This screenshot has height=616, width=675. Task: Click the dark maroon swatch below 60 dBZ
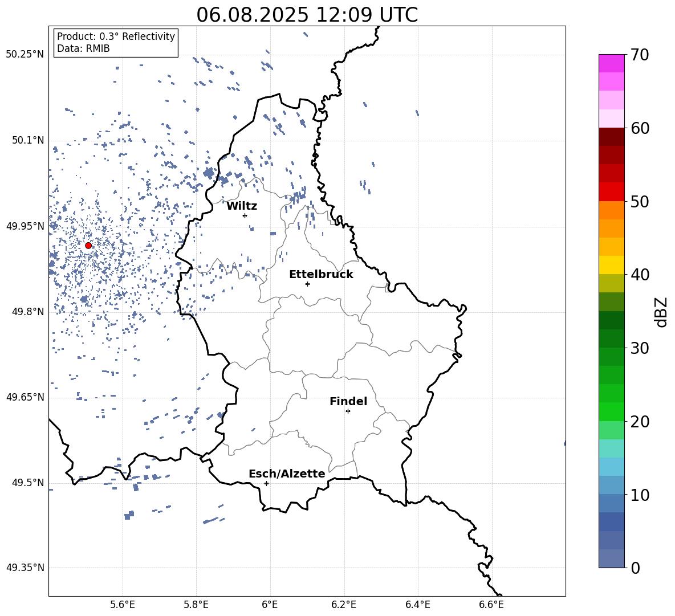[612, 137]
